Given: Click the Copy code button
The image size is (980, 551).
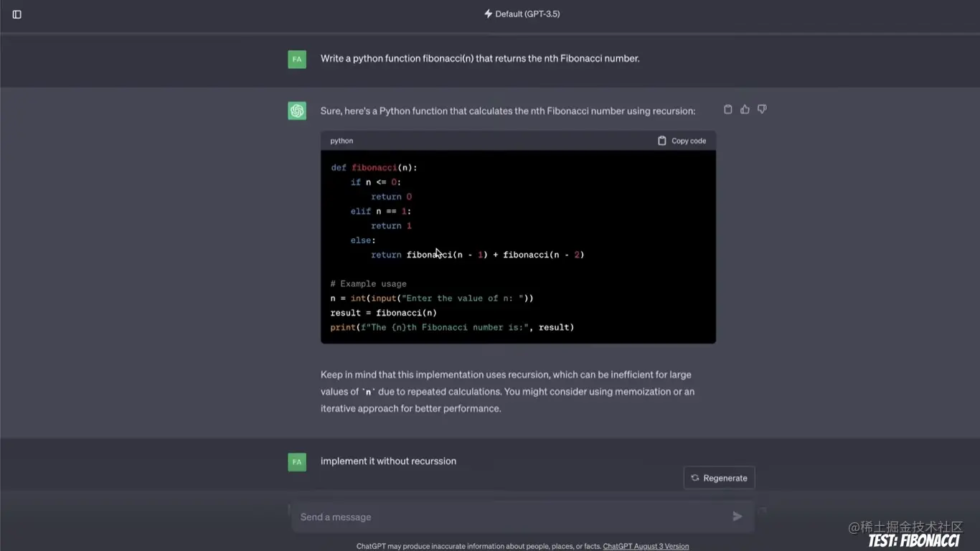Looking at the screenshot, I should [x=682, y=141].
